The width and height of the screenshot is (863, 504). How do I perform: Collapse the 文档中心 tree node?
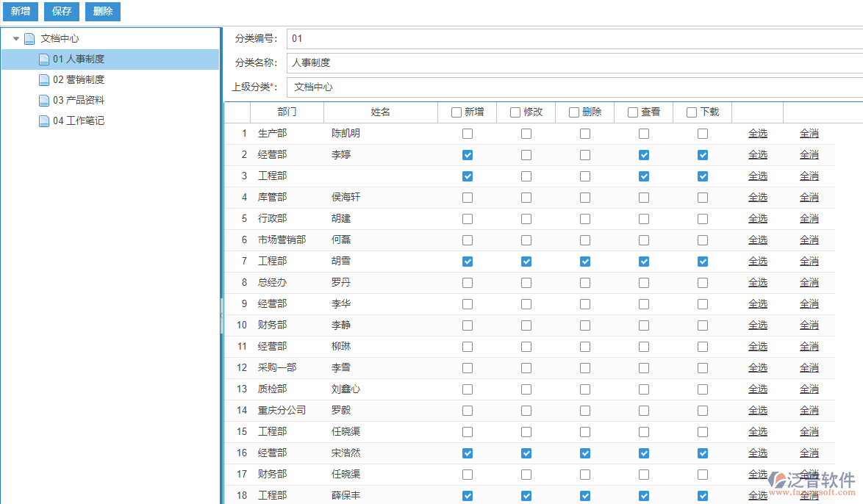(x=15, y=37)
